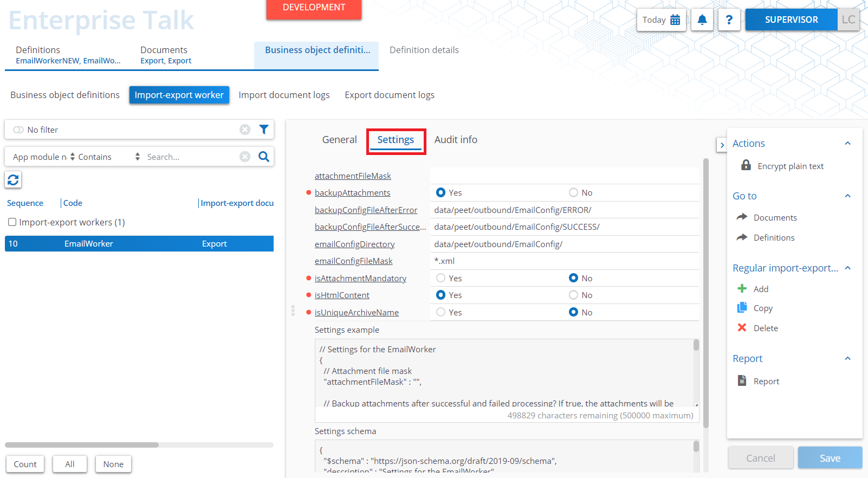This screenshot has height=478, width=868.
Task: Open the Definition details tab
Action: 424,50
